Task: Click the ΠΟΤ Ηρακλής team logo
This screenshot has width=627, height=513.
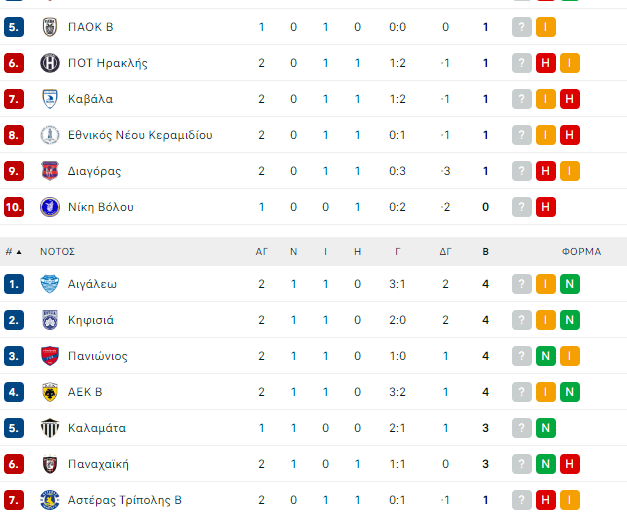Action: 50,63
